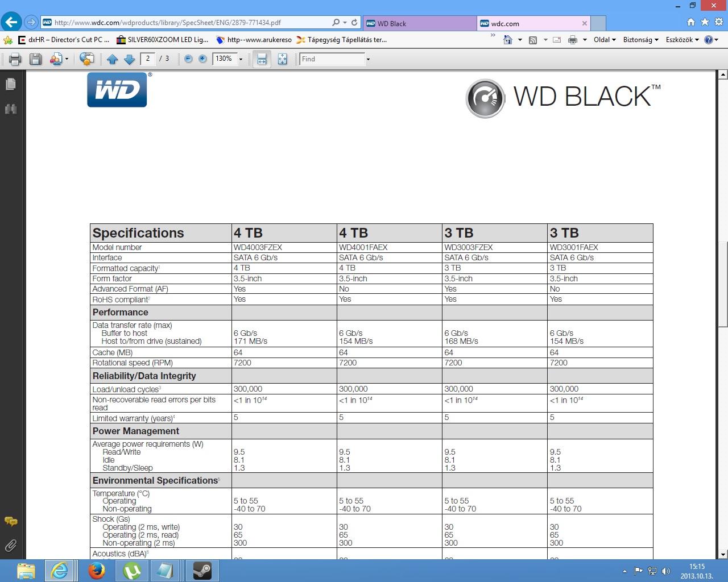Open the http--www.arukereso bookmark
The width and height of the screenshot is (728, 582).
point(254,40)
